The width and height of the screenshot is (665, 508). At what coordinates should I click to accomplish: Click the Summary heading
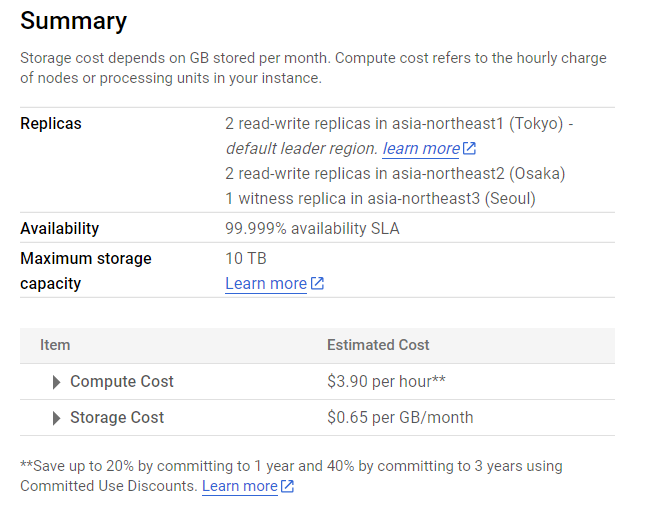[x=73, y=21]
